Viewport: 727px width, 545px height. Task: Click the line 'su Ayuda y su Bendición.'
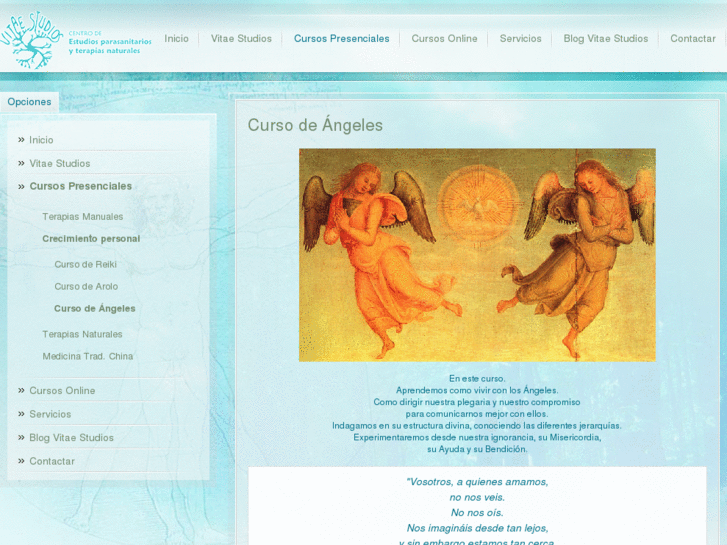point(477,449)
